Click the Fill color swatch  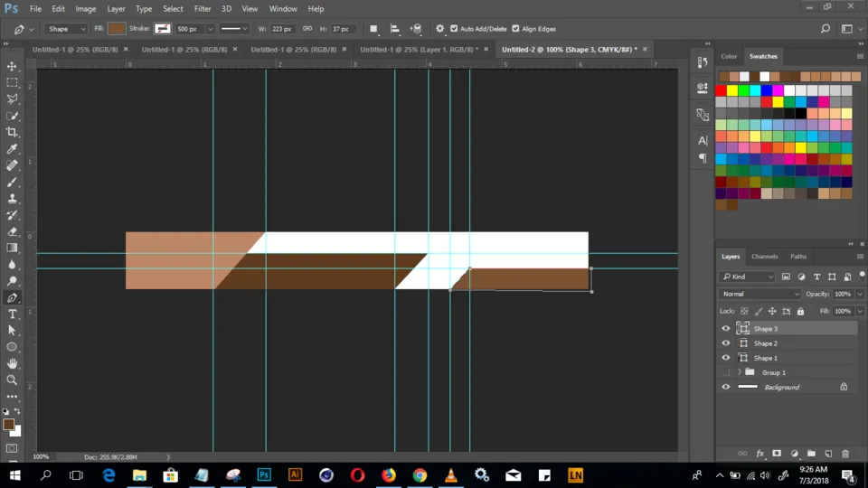117,29
